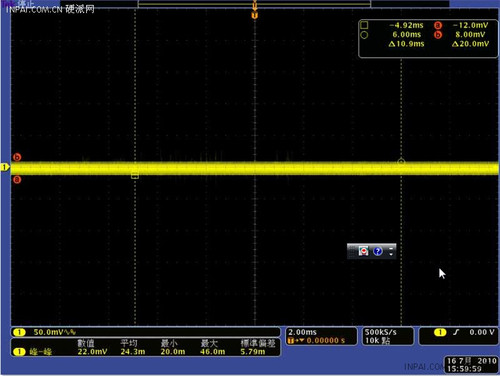Click the -4.92ms cursor a time readout
Image resolution: width=500 pixels, height=376 pixels.
point(406,25)
